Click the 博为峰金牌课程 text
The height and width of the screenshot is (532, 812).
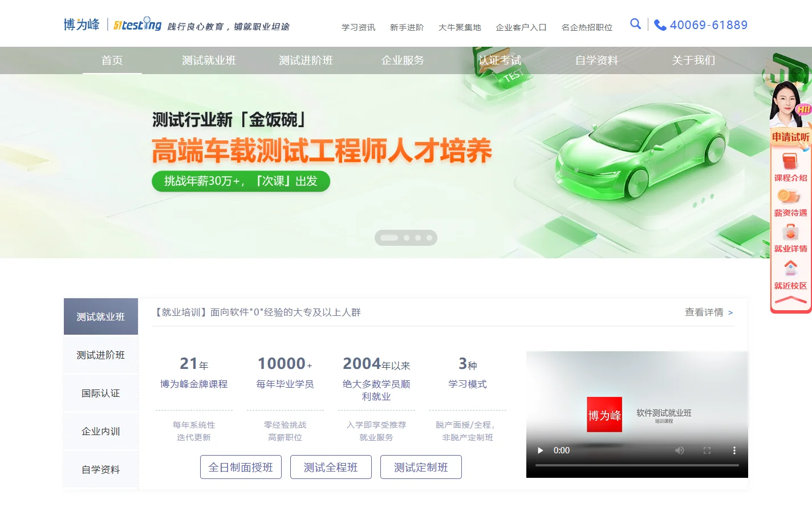click(x=194, y=384)
